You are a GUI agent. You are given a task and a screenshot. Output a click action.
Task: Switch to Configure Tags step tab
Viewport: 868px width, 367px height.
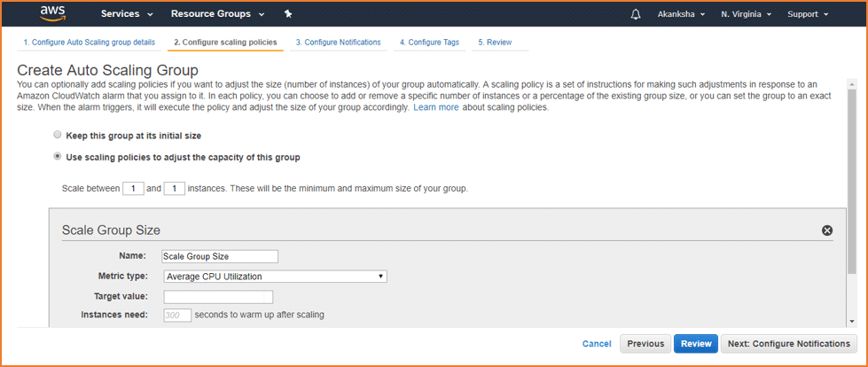pyautogui.click(x=430, y=42)
